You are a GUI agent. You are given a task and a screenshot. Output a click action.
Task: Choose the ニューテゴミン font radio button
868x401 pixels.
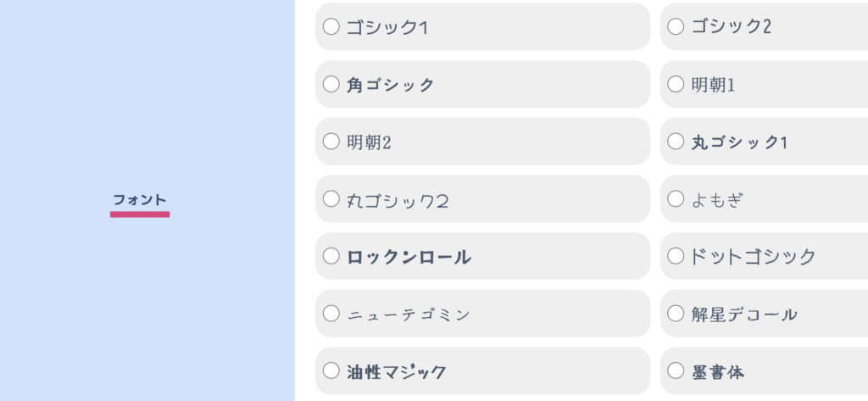click(x=331, y=314)
